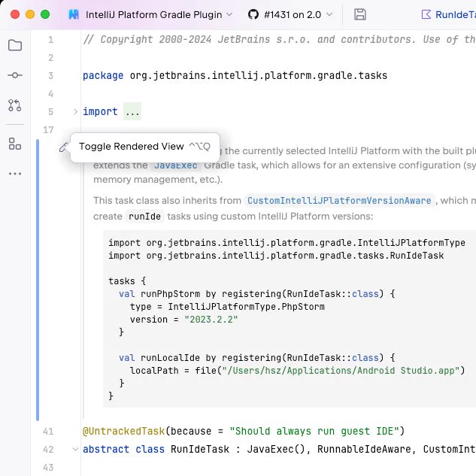Click the IntelliJ Platform Gradle Plugin project icon

coord(74,14)
